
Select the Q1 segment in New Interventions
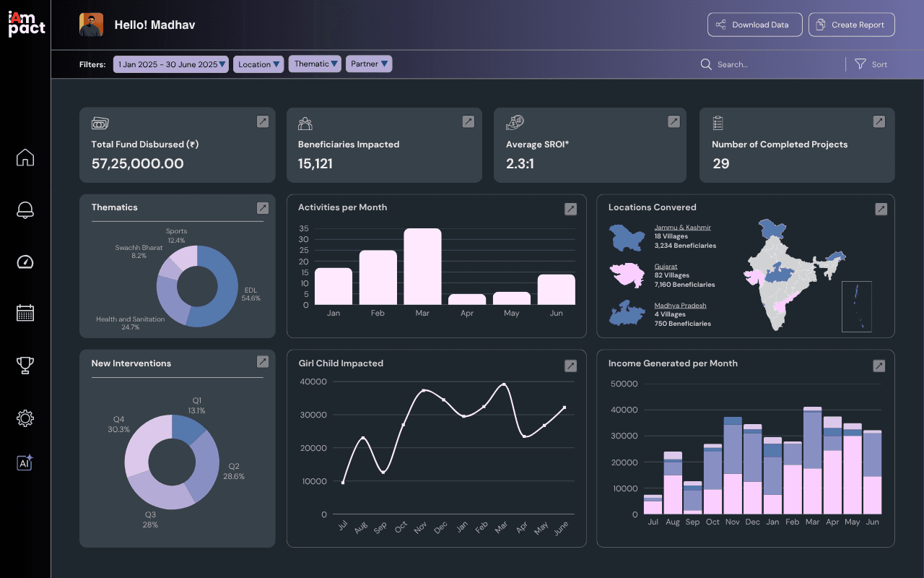(x=188, y=428)
